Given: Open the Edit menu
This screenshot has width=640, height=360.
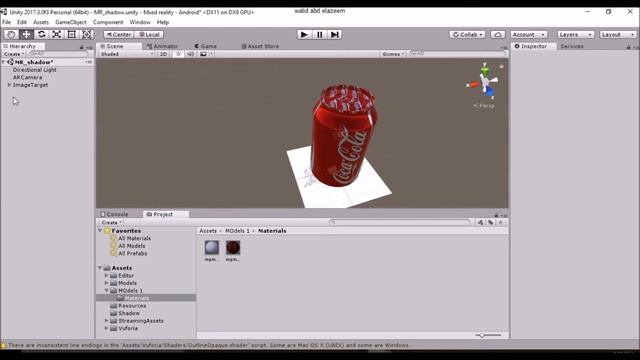Looking at the screenshot, I should (22, 22).
